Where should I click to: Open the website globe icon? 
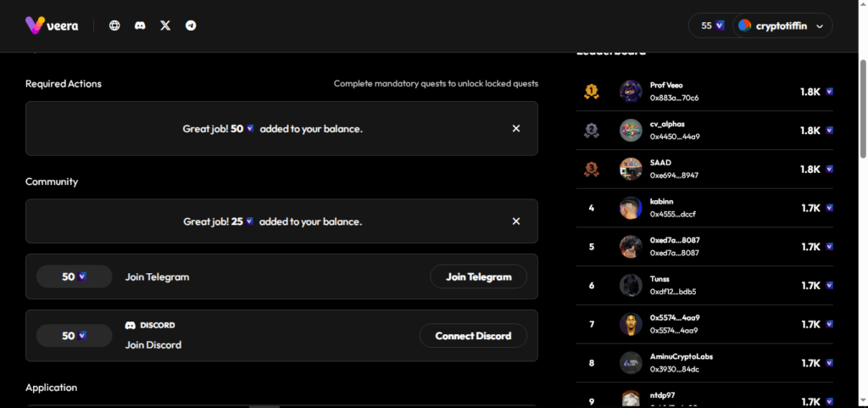[114, 25]
